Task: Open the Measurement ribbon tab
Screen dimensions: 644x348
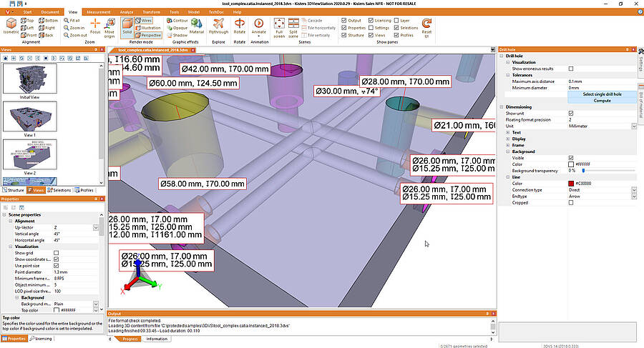Action: 99,12
